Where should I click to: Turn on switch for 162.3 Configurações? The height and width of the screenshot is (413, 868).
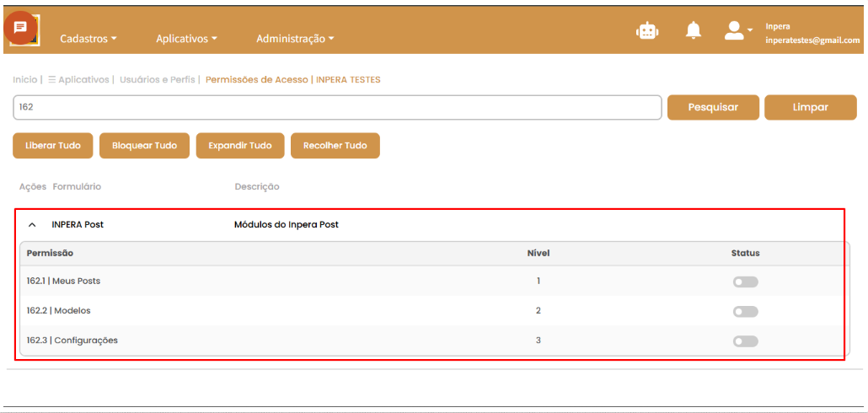click(x=745, y=341)
